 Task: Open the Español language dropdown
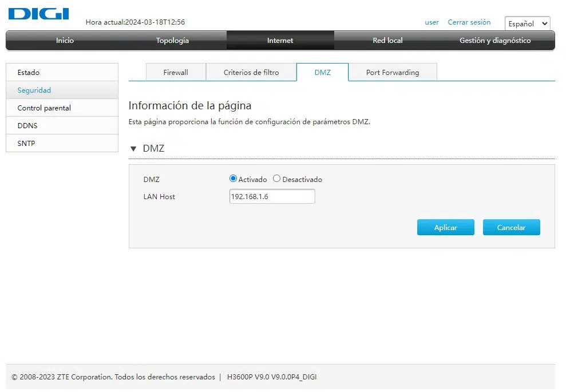point(527,23)
